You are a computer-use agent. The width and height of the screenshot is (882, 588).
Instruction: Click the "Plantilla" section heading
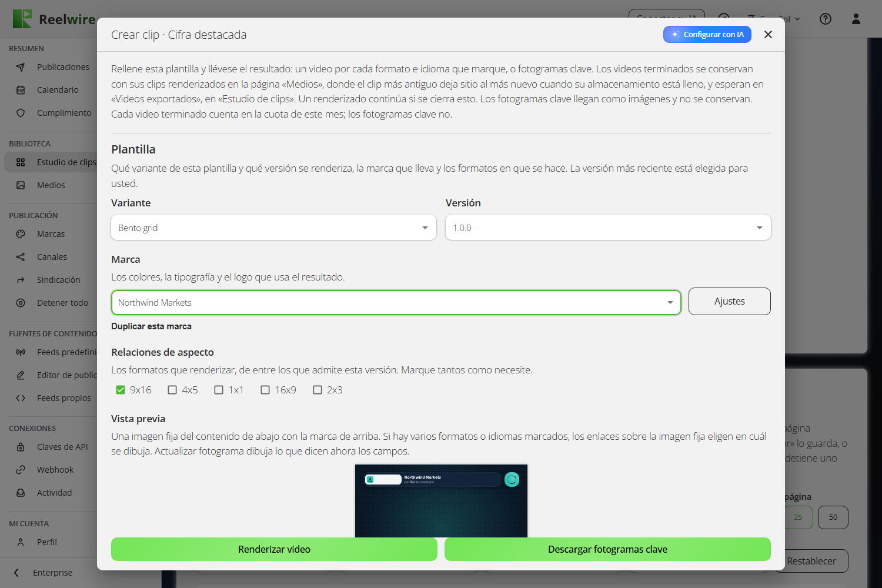(133, 149)
